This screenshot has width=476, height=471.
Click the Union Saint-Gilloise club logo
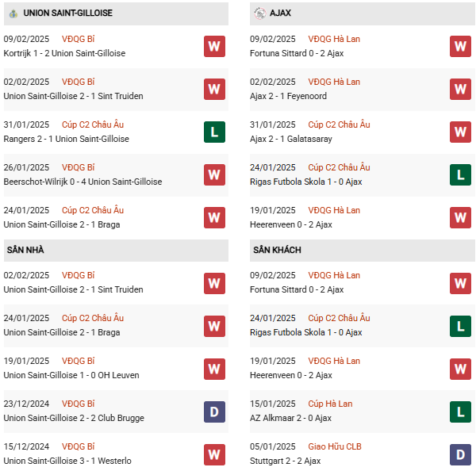pos(13,13)
